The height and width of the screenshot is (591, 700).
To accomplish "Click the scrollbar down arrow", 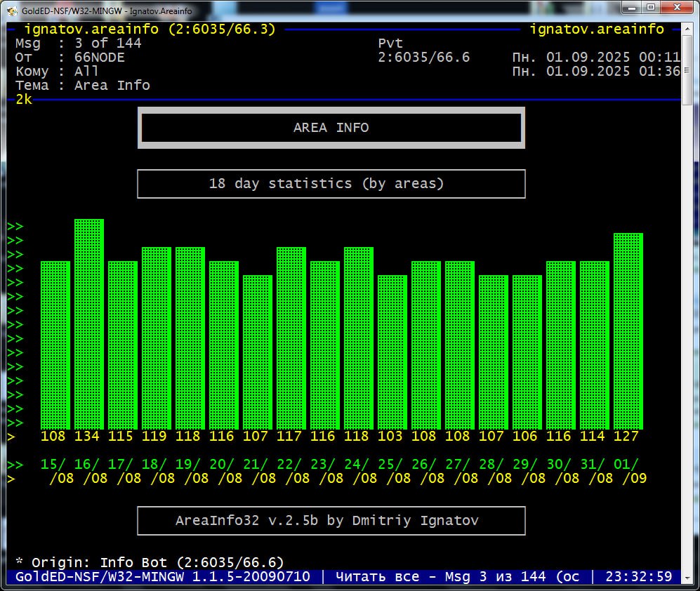I will tap(687, 577).
